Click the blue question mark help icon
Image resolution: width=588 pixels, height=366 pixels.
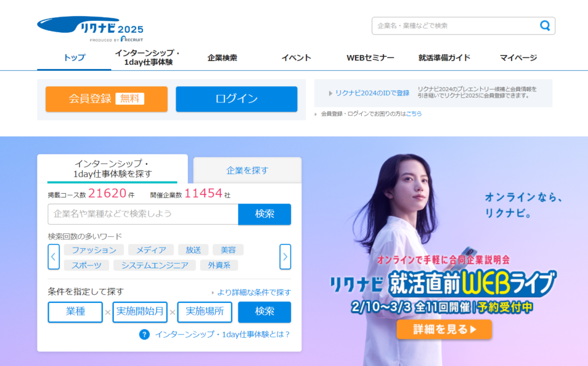(x=144, y=334)
